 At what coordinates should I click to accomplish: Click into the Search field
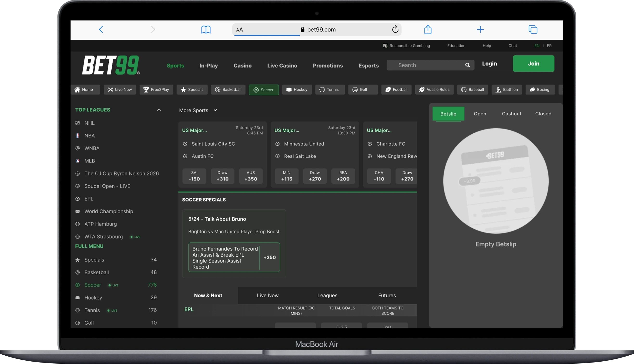pyautogui.click(x=430, y=65)
